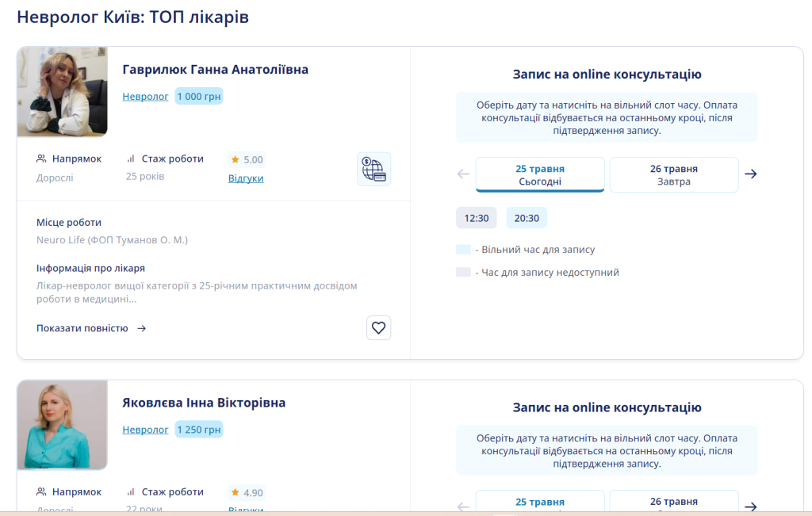Viewport: 812px width, 516px height.
Task: Go to next dates arrow in first card
Action: coord(751,174)
